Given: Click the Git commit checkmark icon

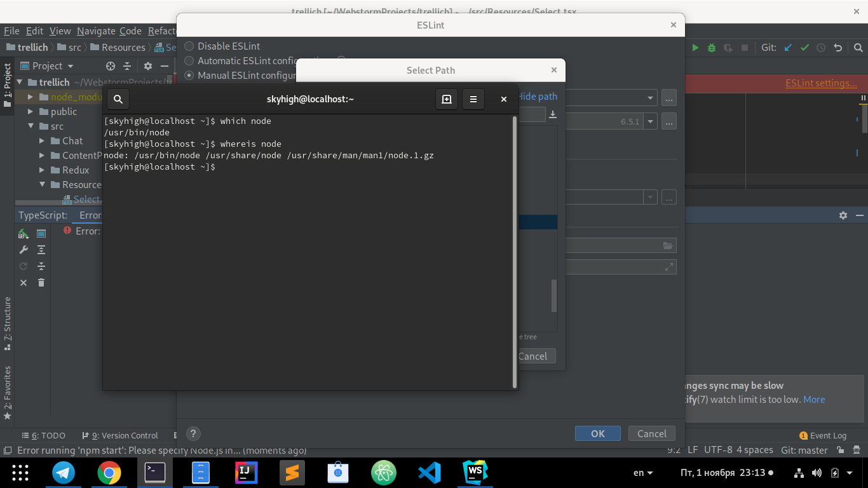Looking at the screenshot, I should point(804,48).
